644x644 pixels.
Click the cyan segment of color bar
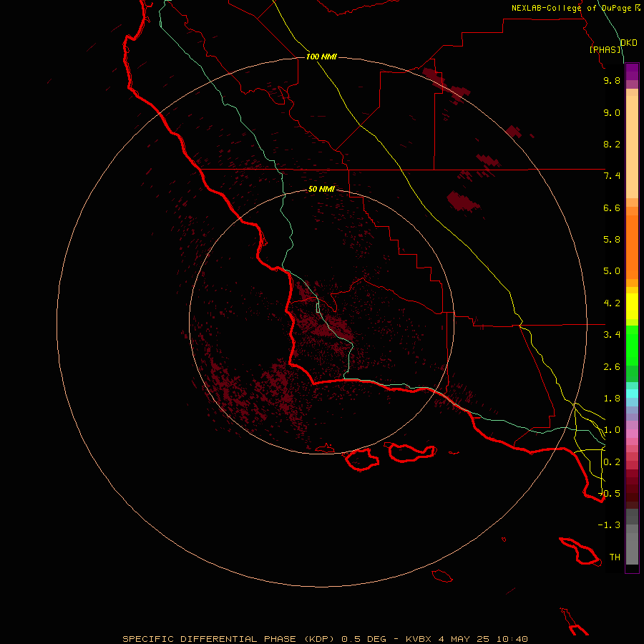[632, 394]
